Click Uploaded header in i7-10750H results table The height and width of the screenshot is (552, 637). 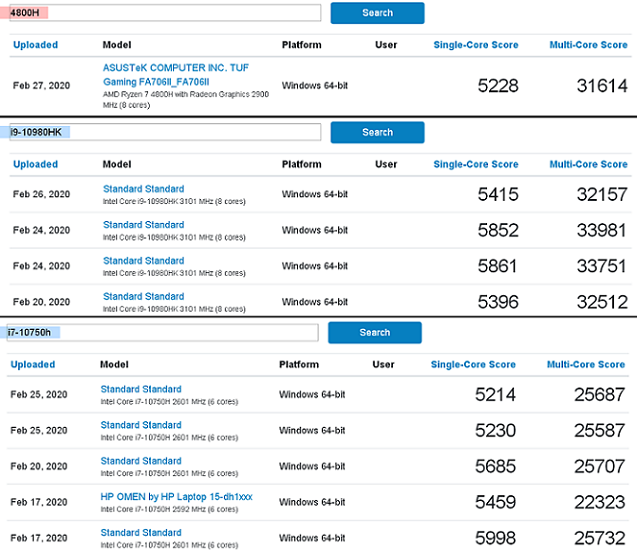[32, 365]
